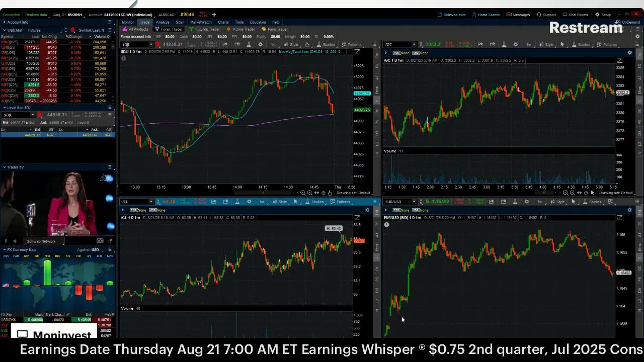Open the Scan tab
Screen dimensions: 644x362
click(180, 22)
